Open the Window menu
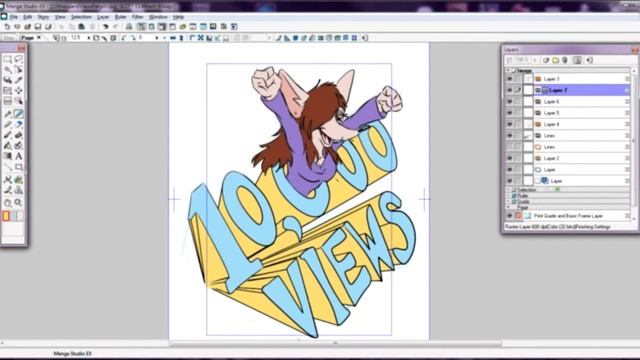Viewport: 640px width, 360px height. click(x=158, y=17)
